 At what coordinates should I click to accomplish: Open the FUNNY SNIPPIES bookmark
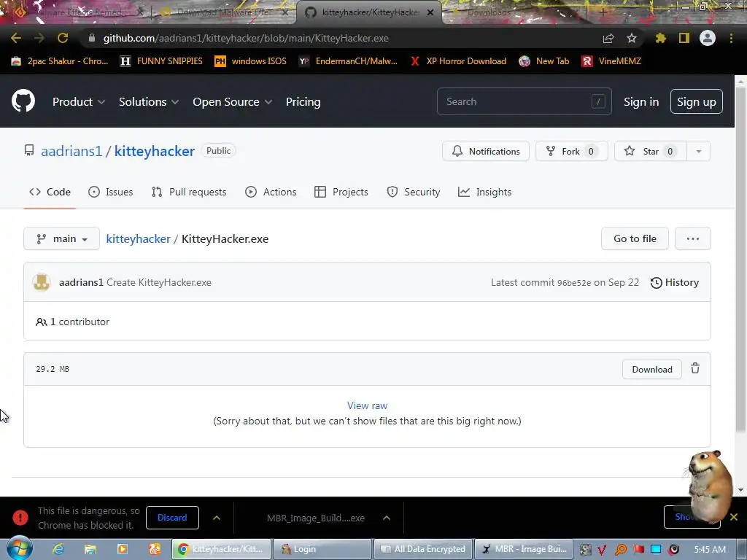pyautogui.click(x=161, y=61)
